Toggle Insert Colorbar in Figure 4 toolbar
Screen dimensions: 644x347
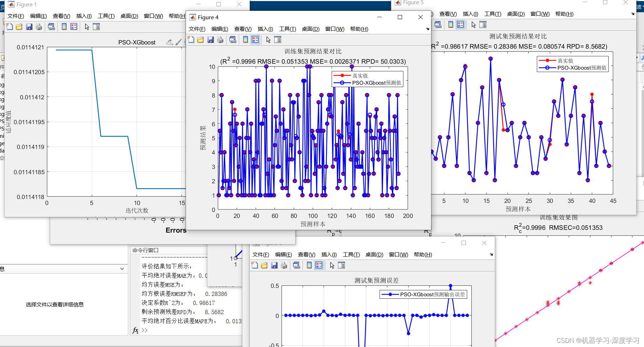pyautogui.click(x=245, y=40)
